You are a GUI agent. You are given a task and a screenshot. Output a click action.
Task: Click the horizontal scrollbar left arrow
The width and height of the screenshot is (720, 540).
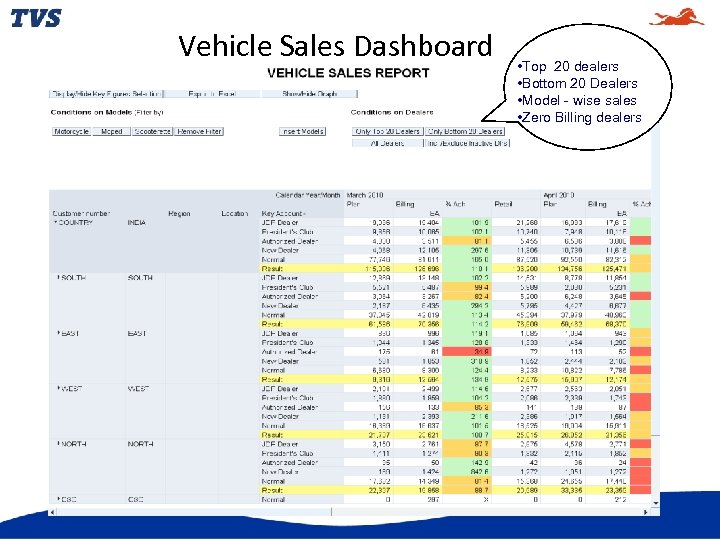[53, 512]
